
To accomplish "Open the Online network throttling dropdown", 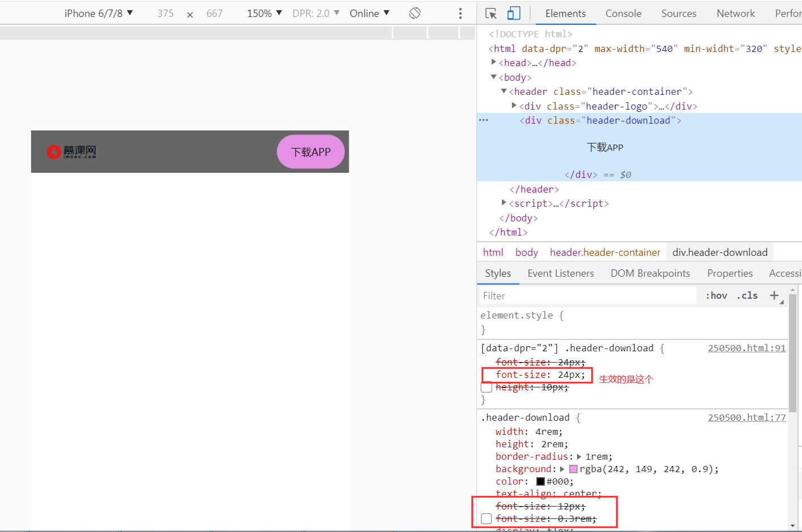I will point(370,13).
